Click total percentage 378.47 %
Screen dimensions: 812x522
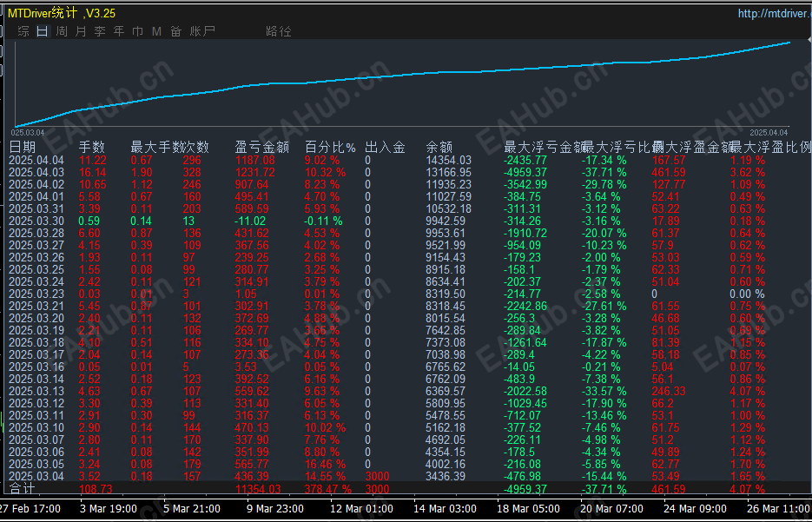coord(328,489)
